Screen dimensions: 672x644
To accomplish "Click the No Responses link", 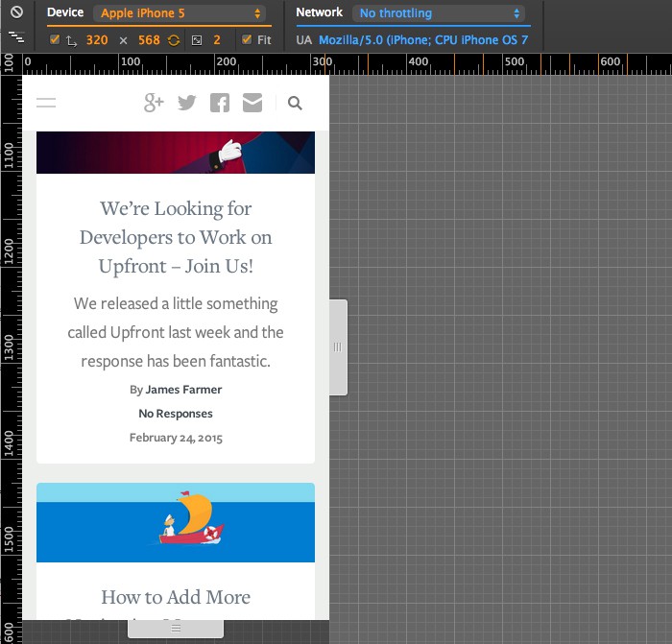I will 176,414.
